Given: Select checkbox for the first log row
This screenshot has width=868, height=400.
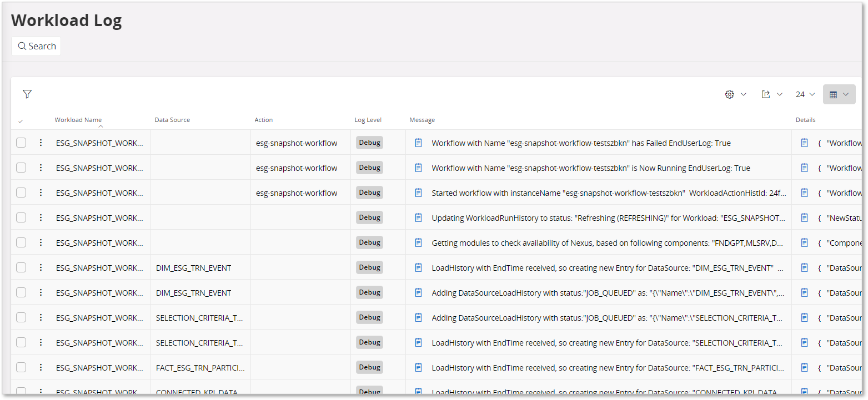Looking at the screenshot, I should tap(21, 143).
